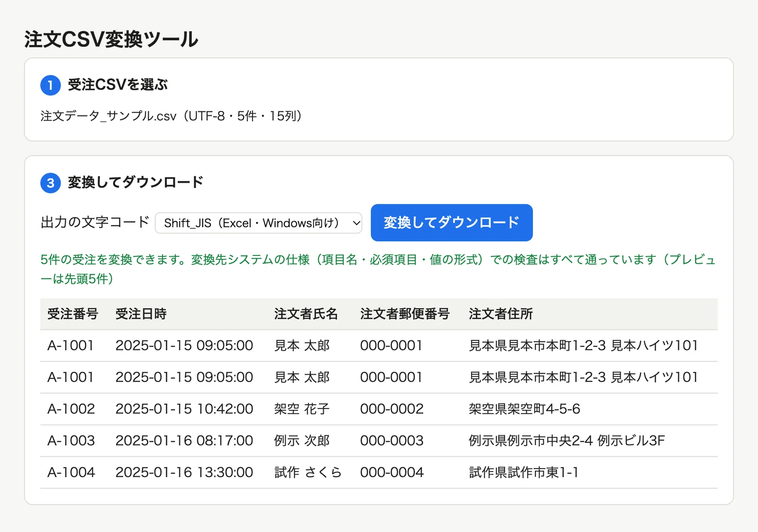Click the name cell 試作 さくら

pos(308,472)
